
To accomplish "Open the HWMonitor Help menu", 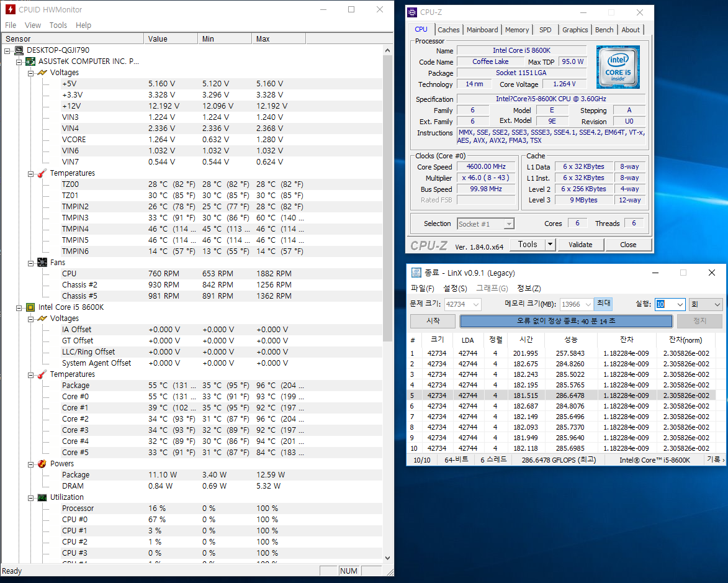I will tap(84, 25).
